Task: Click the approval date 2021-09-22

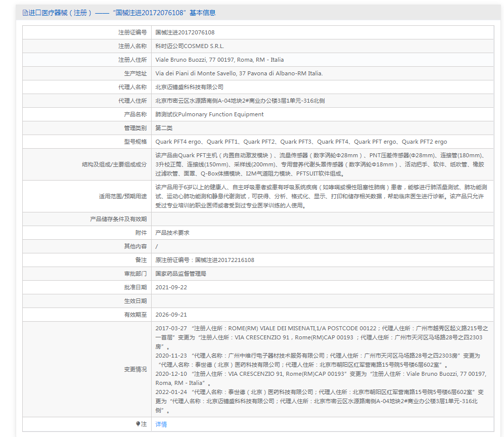Action: click(171, 287)
